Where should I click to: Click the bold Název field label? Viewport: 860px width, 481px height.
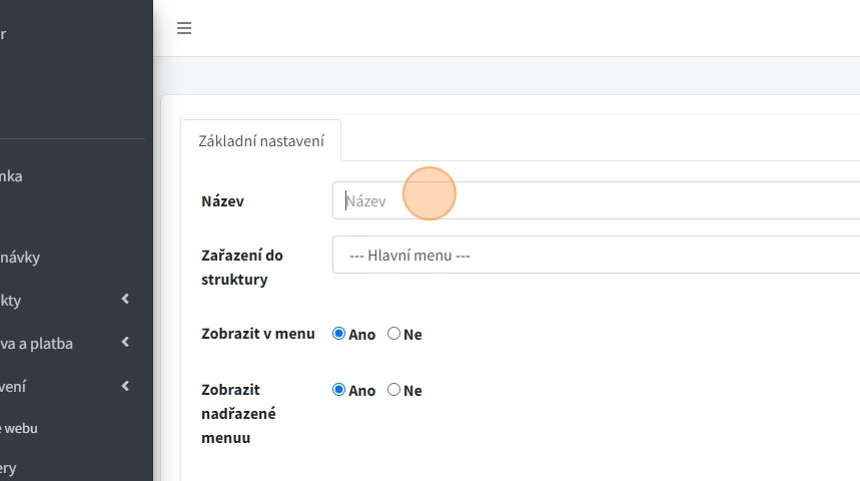222,201
